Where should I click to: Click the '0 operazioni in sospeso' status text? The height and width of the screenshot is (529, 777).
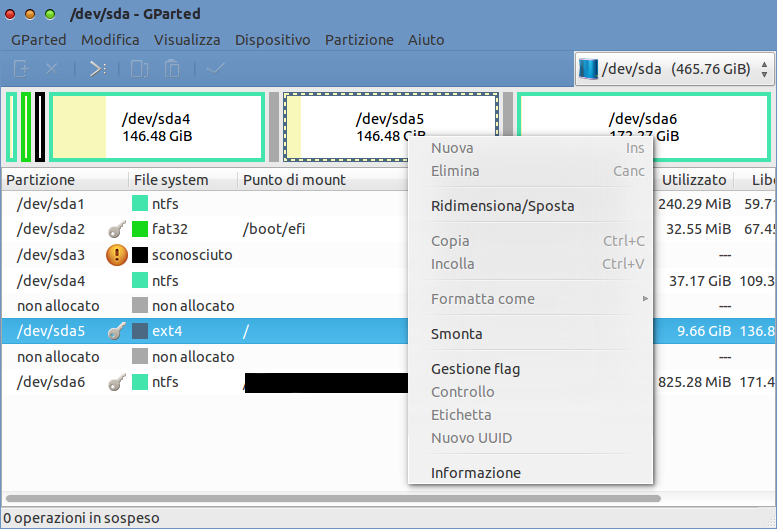point(81,518)
